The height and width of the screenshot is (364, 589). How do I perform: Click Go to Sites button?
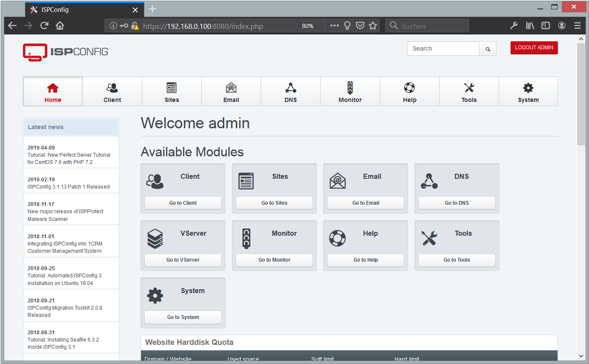pyautogui.click(x=274, y=203)
